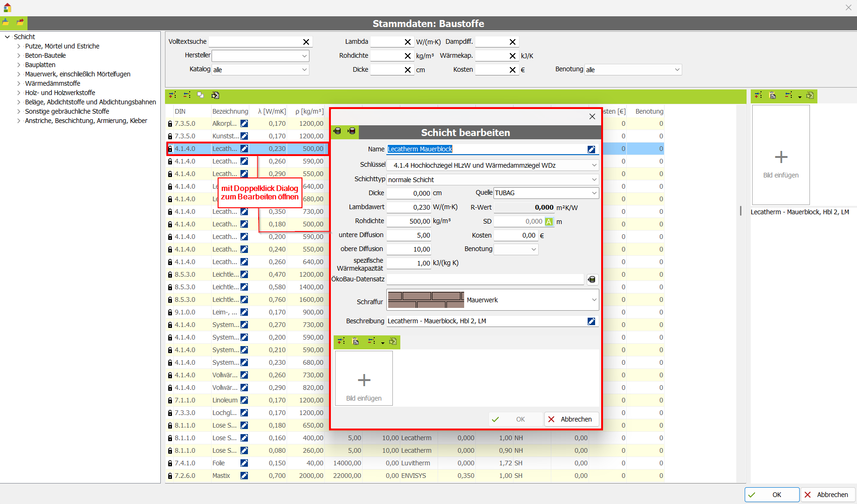The width and height of the screenshot is (857, 504).
Task: Open the Schlüssel dropdown
Action: click(594, 165)
